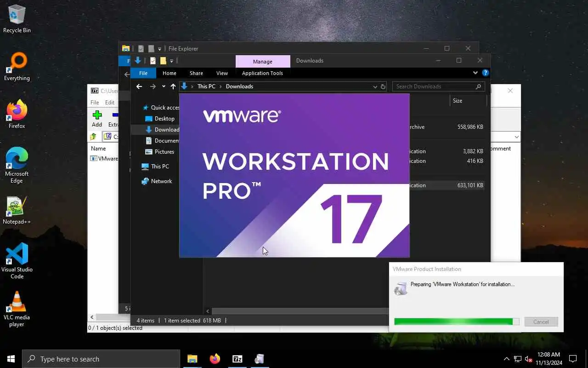Go forward in Downloads Explorer window

153,86
